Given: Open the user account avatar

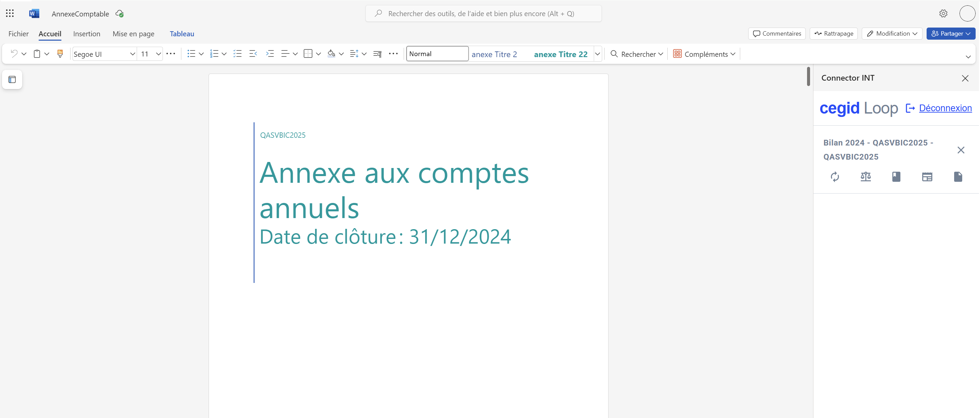Looking at the screenshot, I should (967, 14).
